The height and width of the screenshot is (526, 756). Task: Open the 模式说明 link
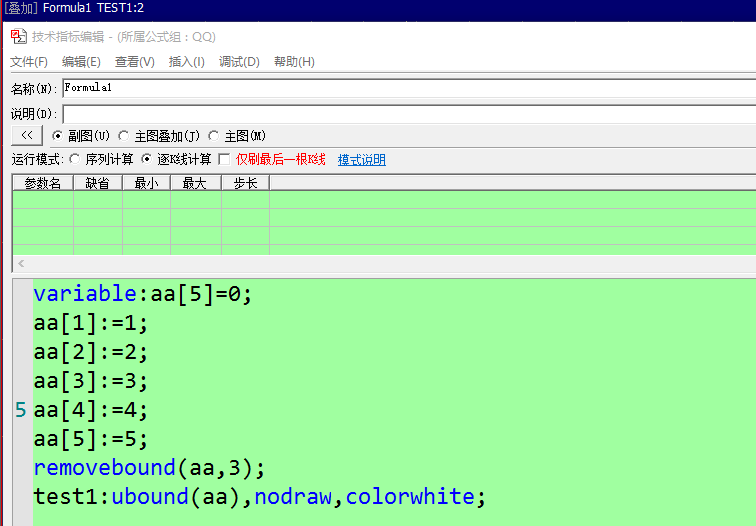click(x=361, y=160)
